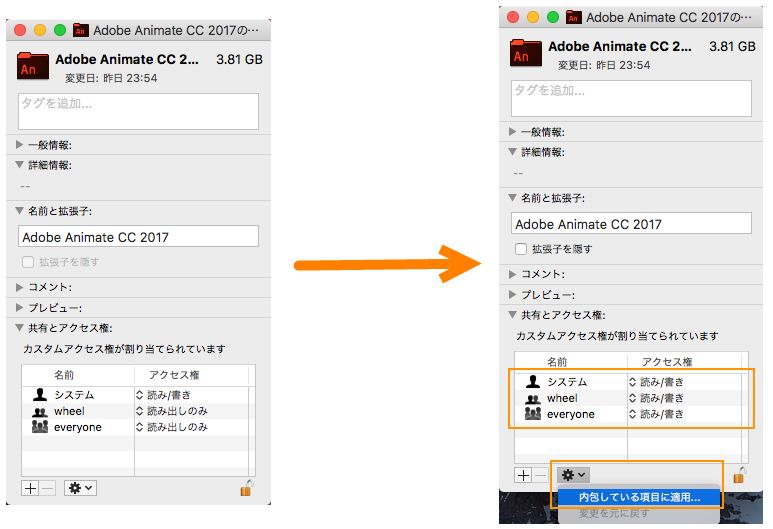Open gear action menu in right window

[573, 475]
